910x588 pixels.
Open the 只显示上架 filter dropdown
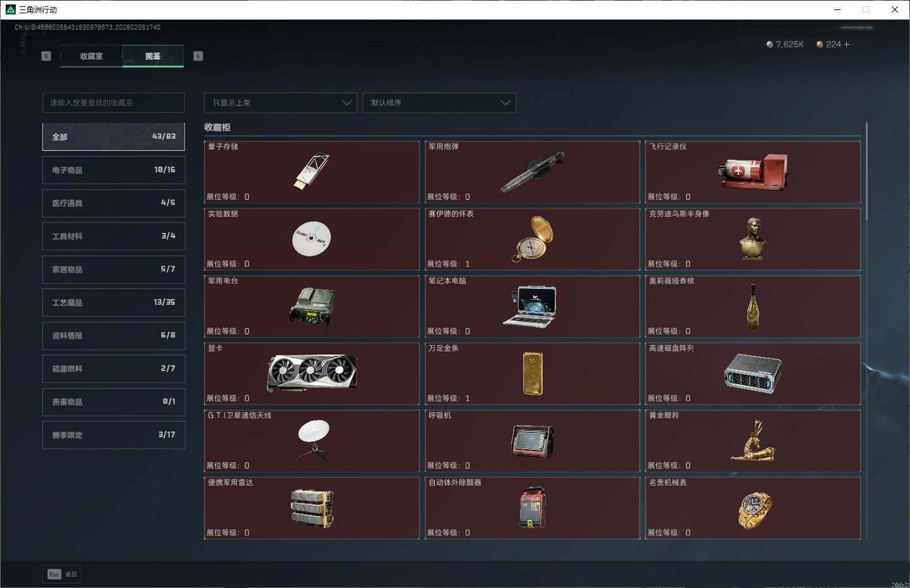(x=280, y=103)
